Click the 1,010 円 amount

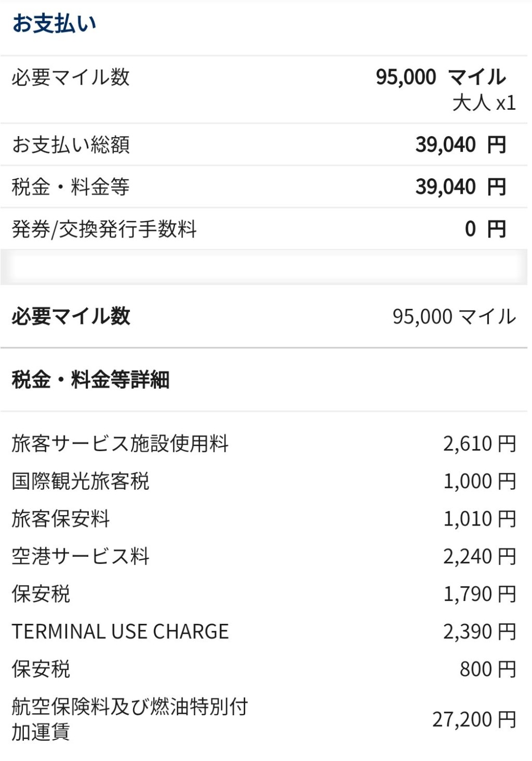point(479,519)
